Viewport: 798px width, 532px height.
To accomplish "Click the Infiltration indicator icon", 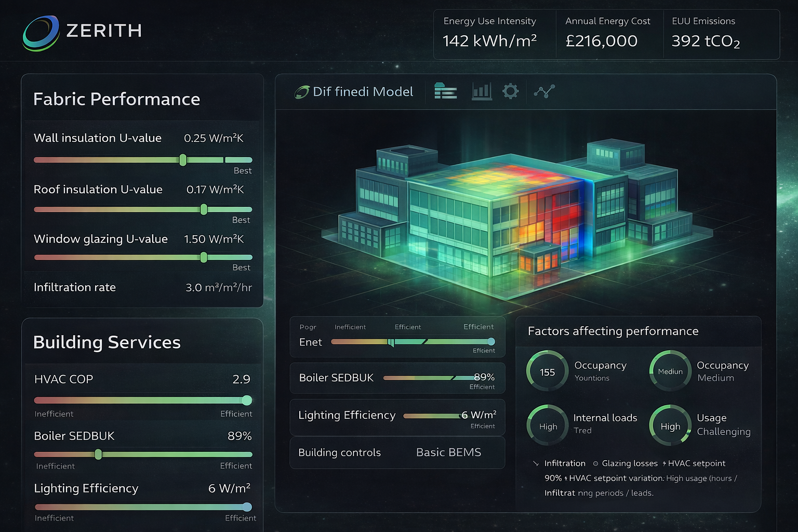I will coord(536,463).
